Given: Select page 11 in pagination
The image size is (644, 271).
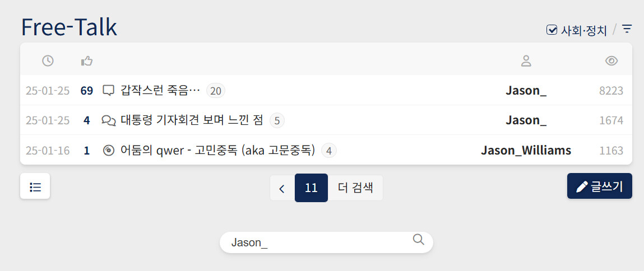Looking at the screenshot, I should click(311, 188).
